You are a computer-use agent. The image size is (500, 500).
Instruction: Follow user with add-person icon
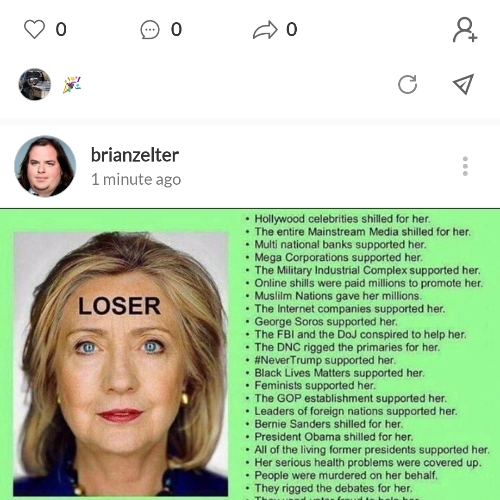(x=465, y=30)
